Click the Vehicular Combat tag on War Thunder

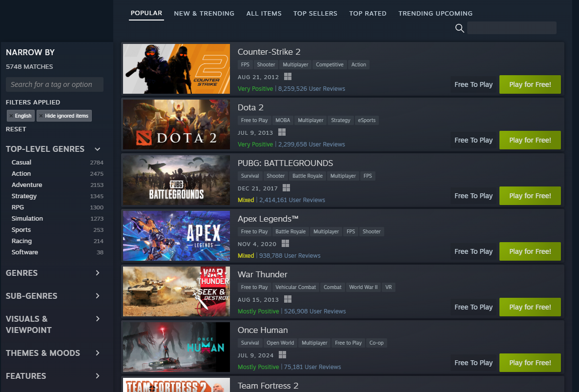(x=296, y=287)
